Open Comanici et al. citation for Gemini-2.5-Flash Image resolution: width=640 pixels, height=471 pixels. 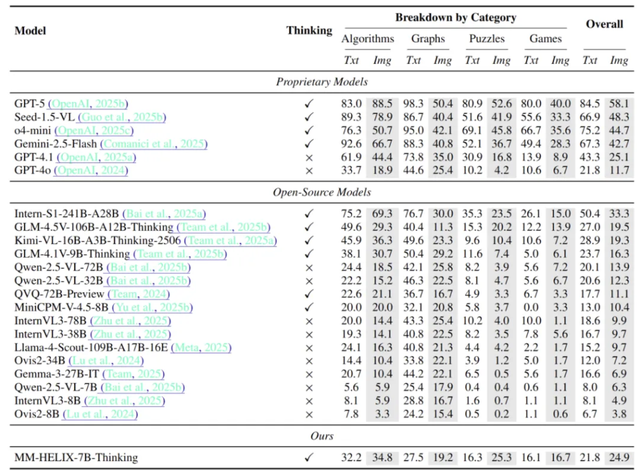[152, 142]
